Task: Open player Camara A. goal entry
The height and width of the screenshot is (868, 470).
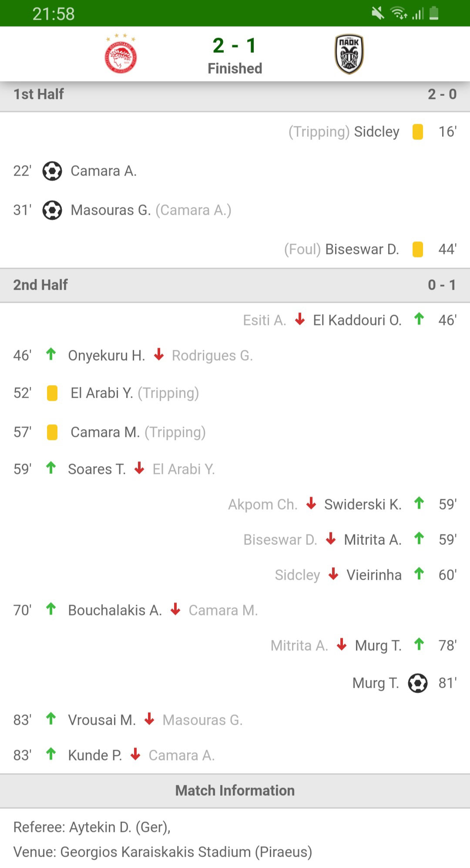Action: click(x=104, y=171)
